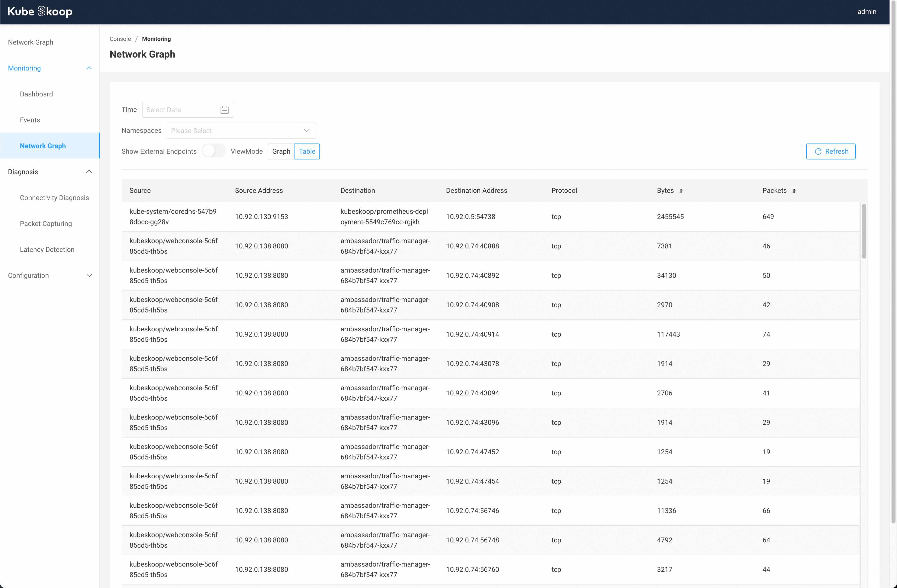This screenshot has height=588, width=897.
Task: Open the Namespaces dropdown
Action: pyautogui.click(x=241, y=131)
